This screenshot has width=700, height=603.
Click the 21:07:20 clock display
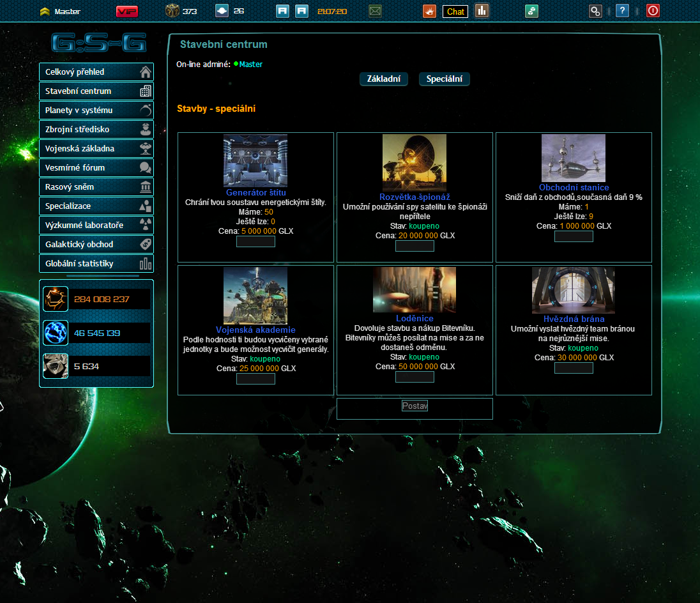click(x=332, y=11)
